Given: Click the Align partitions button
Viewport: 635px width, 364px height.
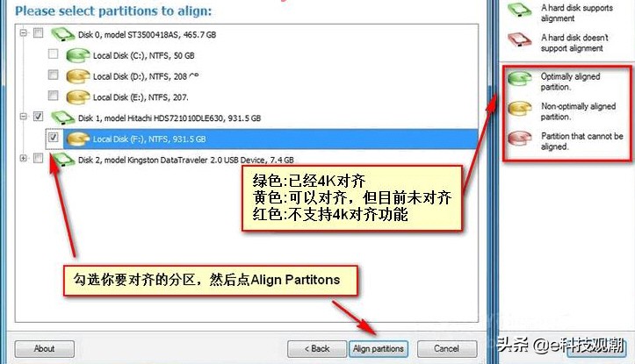Looking at the screenshot, I should point(379,348).
